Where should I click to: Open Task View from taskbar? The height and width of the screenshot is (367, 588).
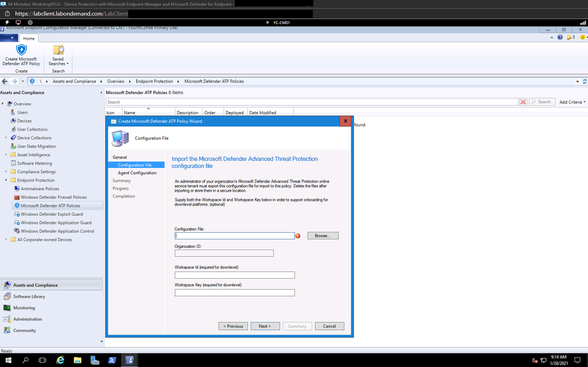click(x=42, y=361)
